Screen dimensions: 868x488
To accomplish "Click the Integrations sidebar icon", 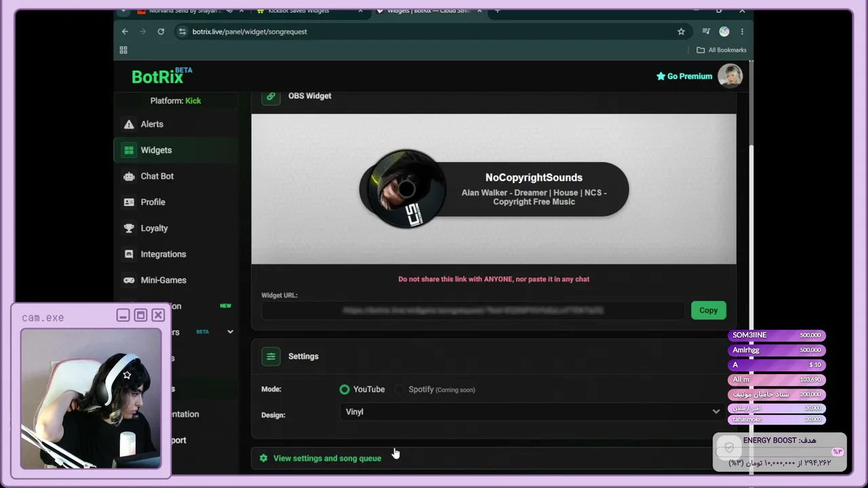I will tap(129, 254).
